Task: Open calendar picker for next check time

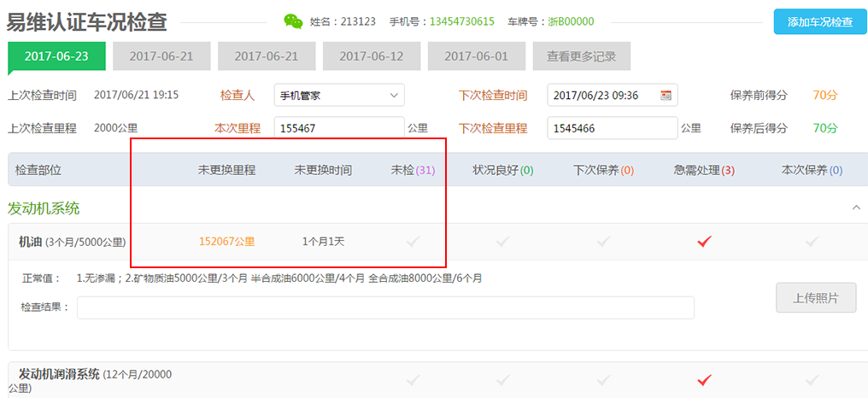Action: (666, 96)
